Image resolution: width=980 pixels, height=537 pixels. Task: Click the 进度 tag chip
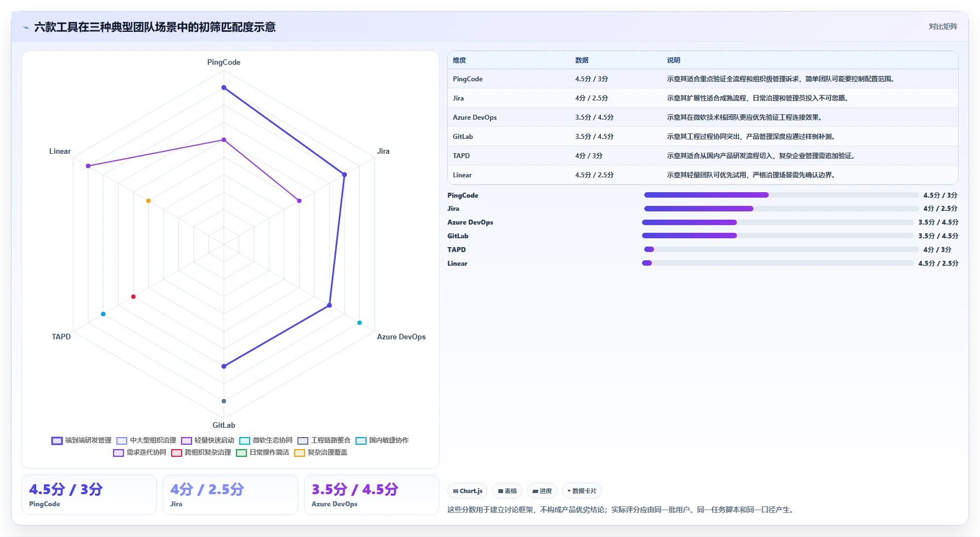click(542, 491)
